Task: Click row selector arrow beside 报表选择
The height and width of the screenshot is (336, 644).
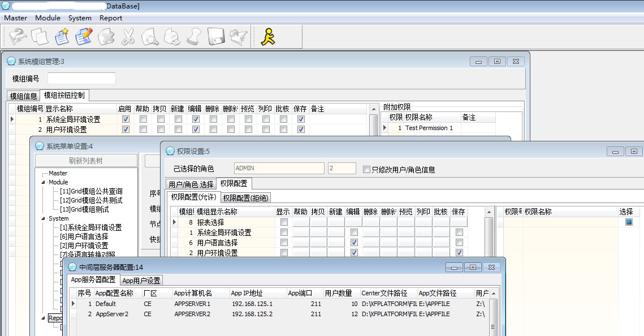Action: point(174,222)
